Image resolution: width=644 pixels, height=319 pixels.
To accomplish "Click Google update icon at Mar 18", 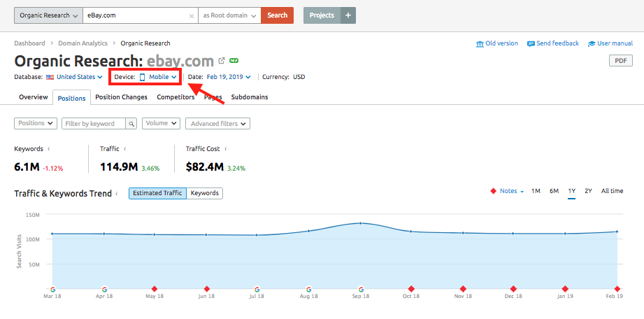I will [x=52, y=289].
